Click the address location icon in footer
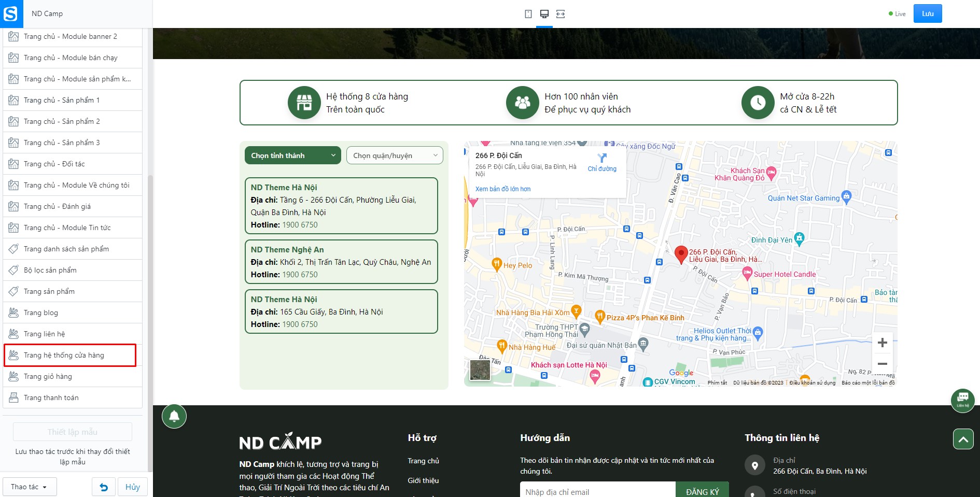 (755, 465)
